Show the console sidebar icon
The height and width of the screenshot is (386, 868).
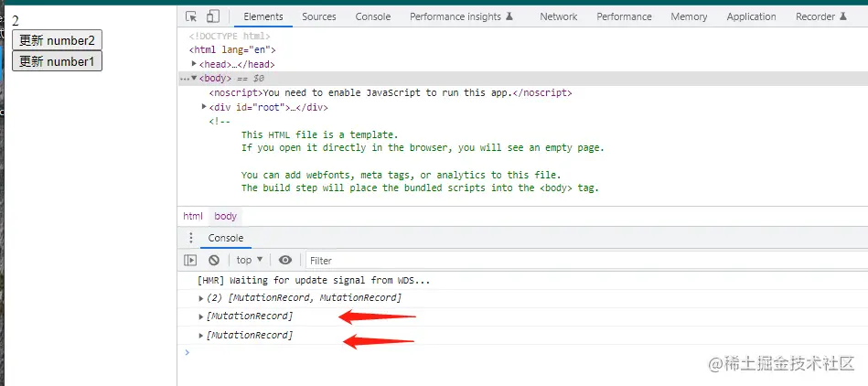pos(190,261)
